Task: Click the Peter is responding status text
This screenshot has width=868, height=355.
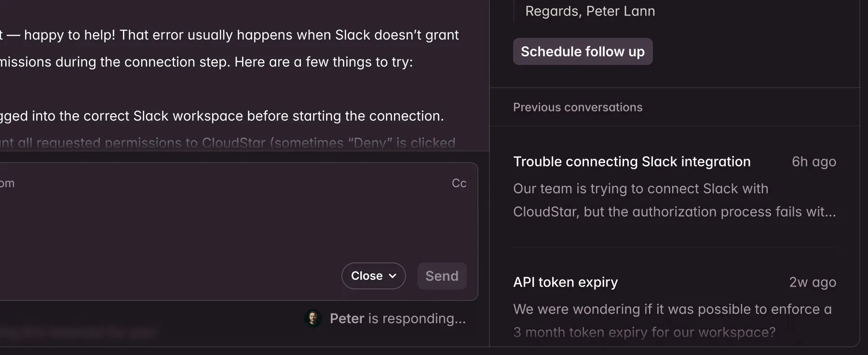Action: (x=397, y=318)
